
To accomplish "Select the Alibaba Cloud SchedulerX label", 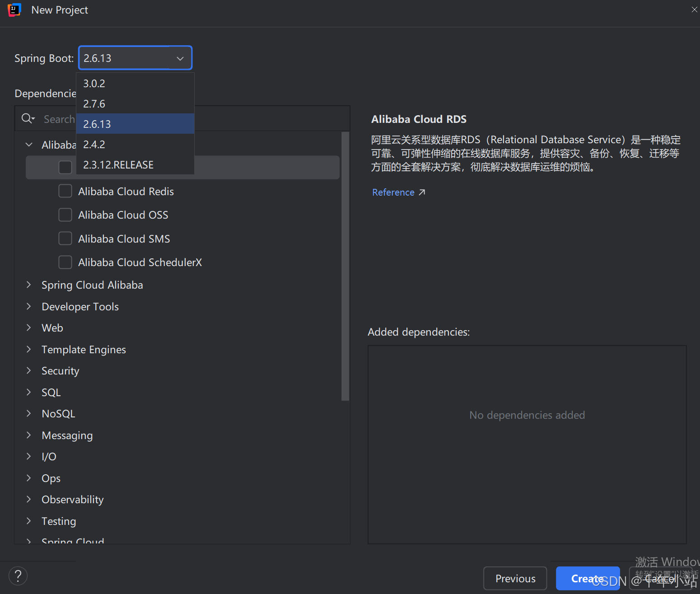I will point(140,262).
